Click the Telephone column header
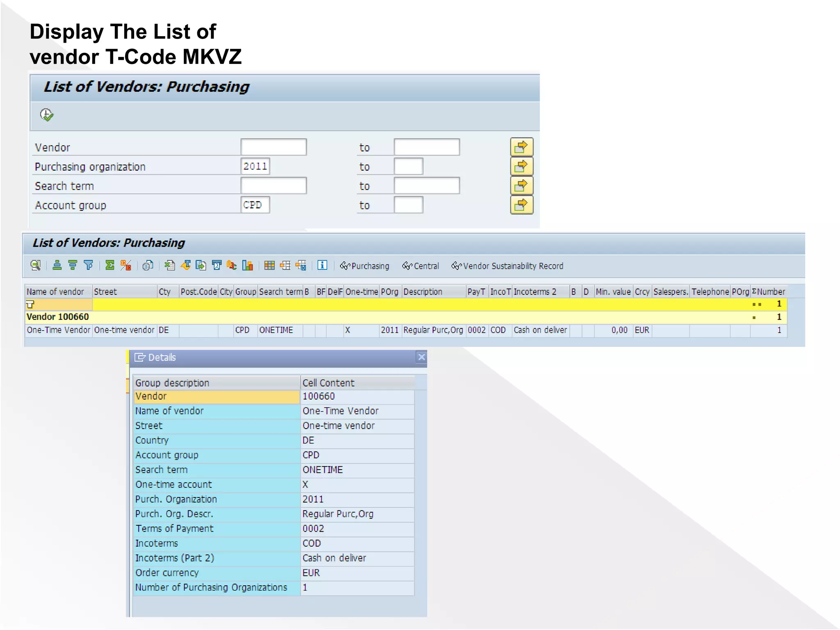This screenshot has width=840, height=630. (x=710, y=292)
